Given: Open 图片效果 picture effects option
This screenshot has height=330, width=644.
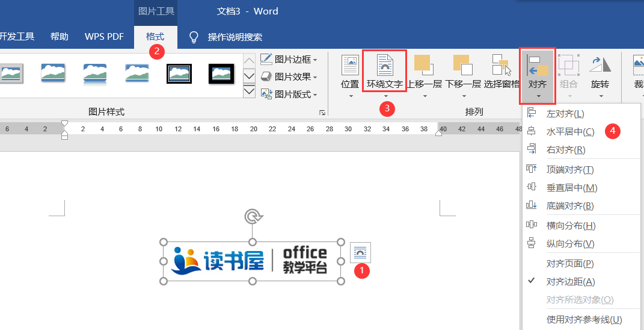Looking at the screenshot, I should 289,77.
